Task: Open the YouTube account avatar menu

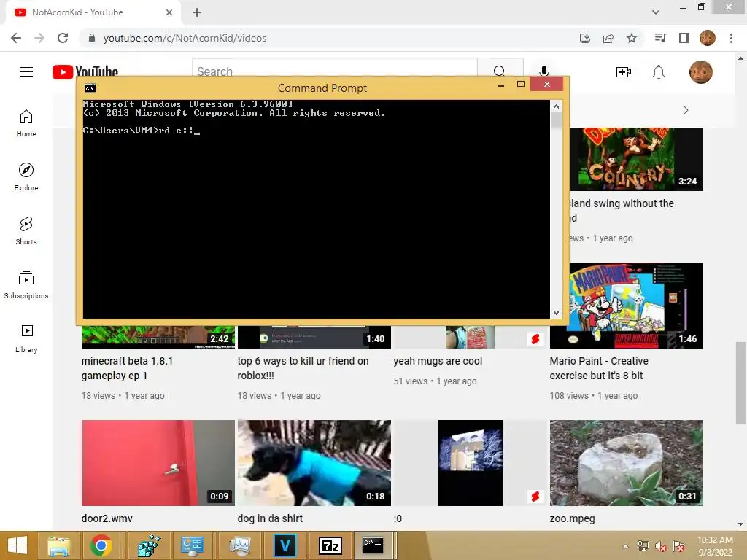Action: [x=701, y=72]
